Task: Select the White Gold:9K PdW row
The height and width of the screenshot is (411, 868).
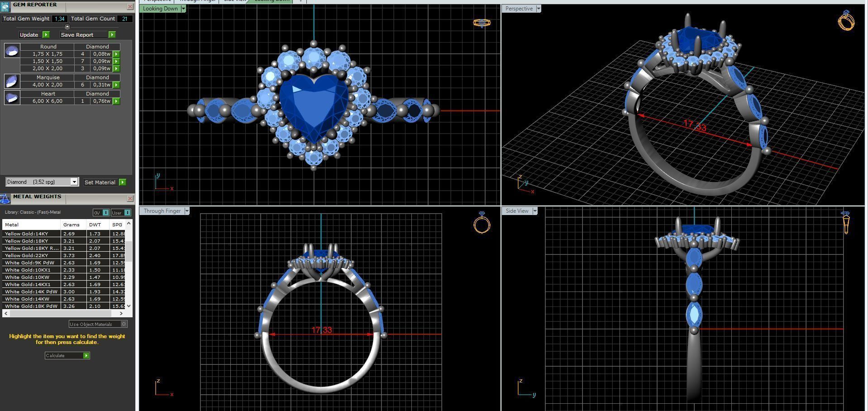Action: (64, 263)
